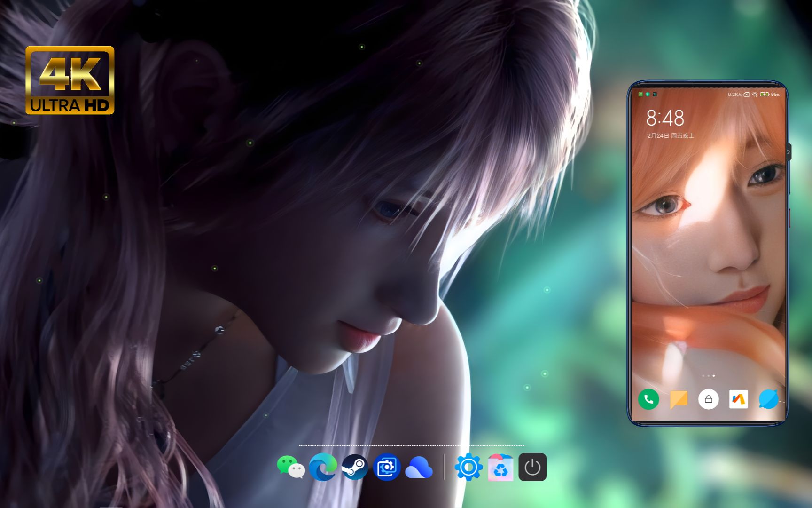This screenshot has width=812, height=508.
Task: Click the power button in the dock
Action: [532, 467]
